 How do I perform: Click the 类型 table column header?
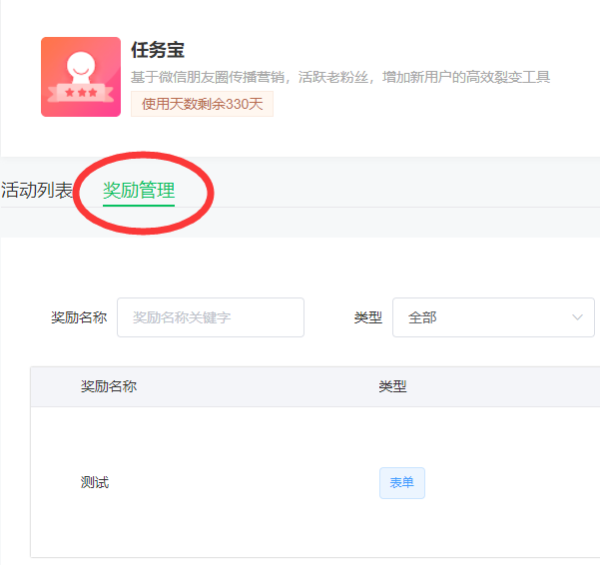pos(393,386)
